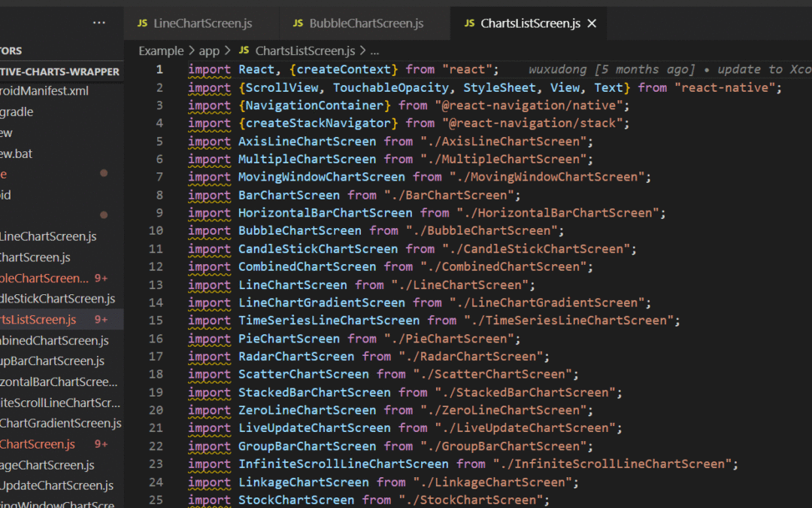
Task: Click the wuxudong git blame annotation
Action: [670, 69]
